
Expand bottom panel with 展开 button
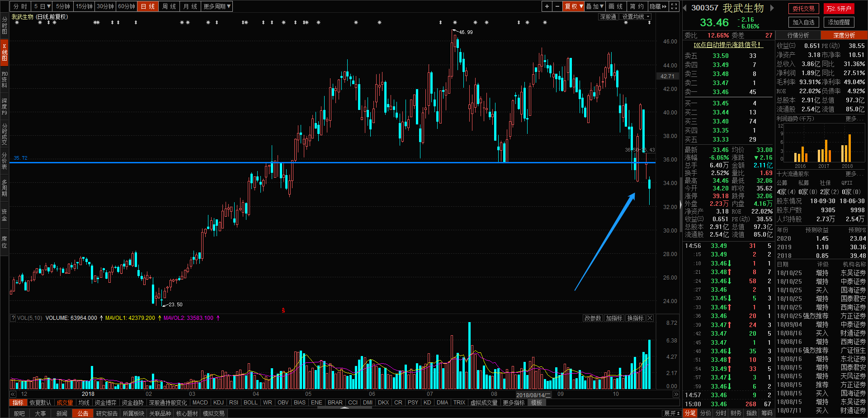point(672,413)
